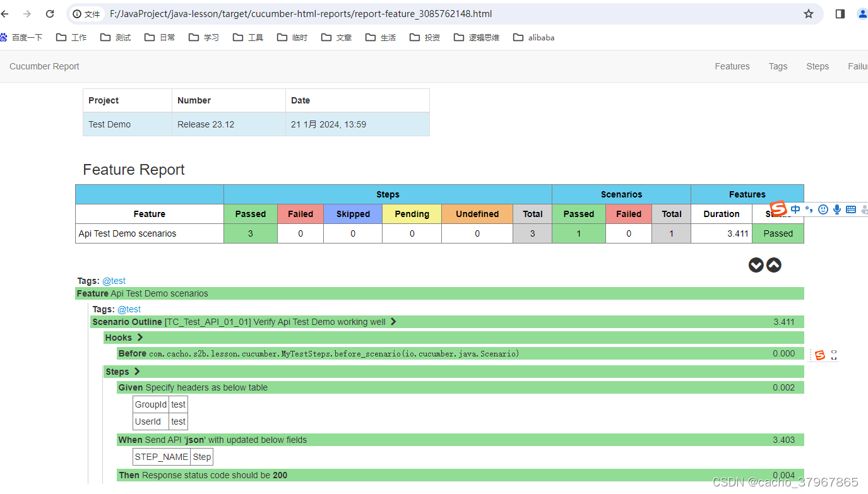
Task: Click the Test Demo project cell
Action: click(x=128, y=124)
